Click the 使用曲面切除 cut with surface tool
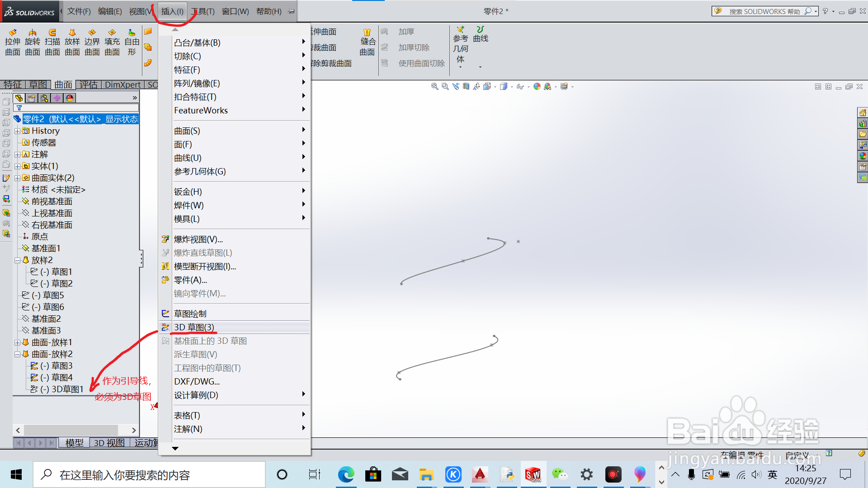The height and width of the screenshot is (488, 868). click(x=413, y=63)
